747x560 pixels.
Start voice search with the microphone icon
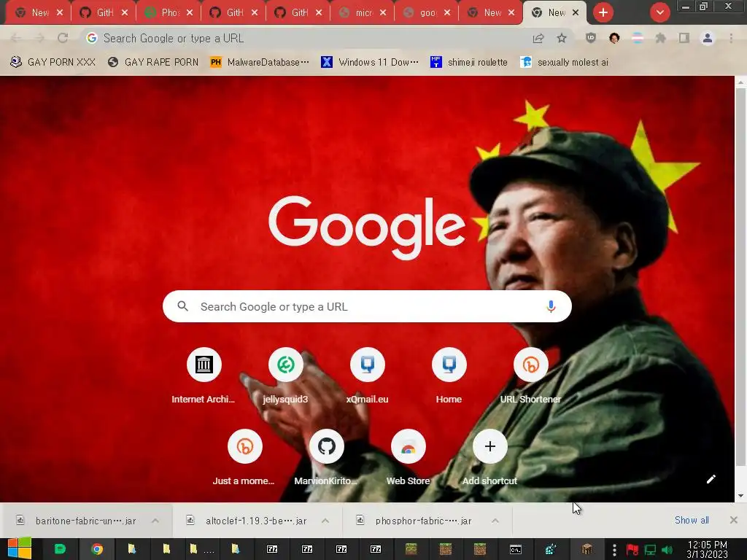point(551,306)
